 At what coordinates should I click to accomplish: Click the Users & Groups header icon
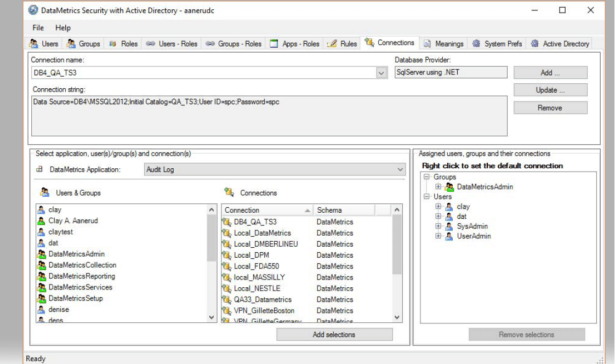[x=45, y=192]
